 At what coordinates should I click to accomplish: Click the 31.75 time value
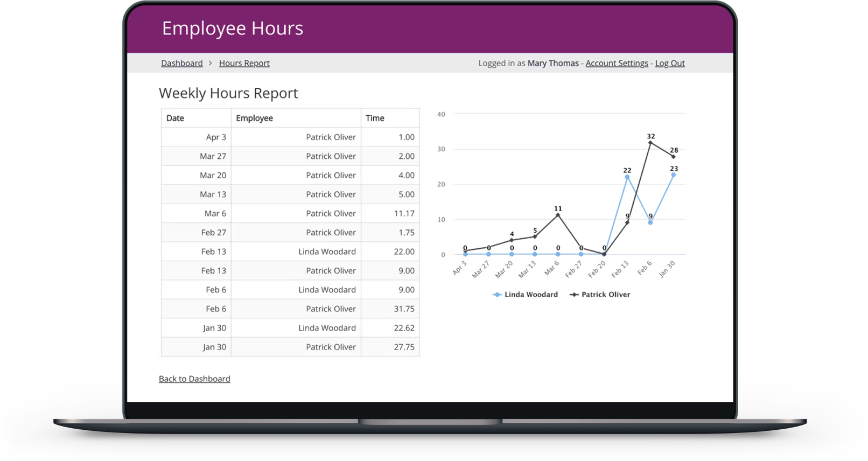pos(404,309)
